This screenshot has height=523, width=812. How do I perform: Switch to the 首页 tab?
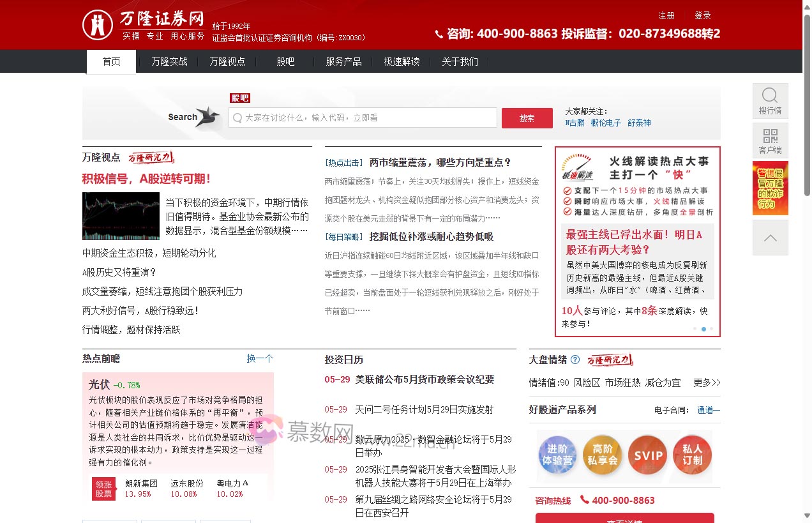pos(111,61)
